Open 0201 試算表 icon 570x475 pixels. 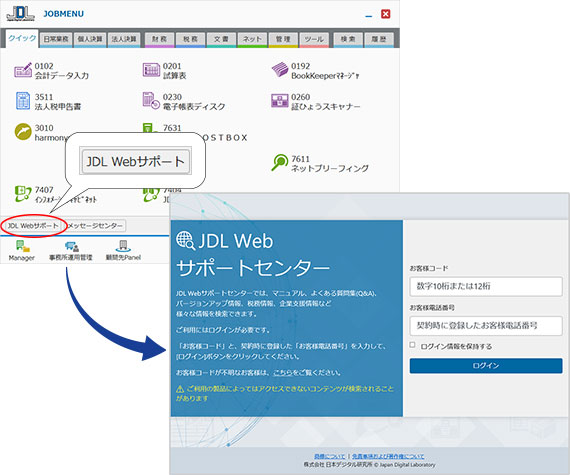tap(151, 70)
